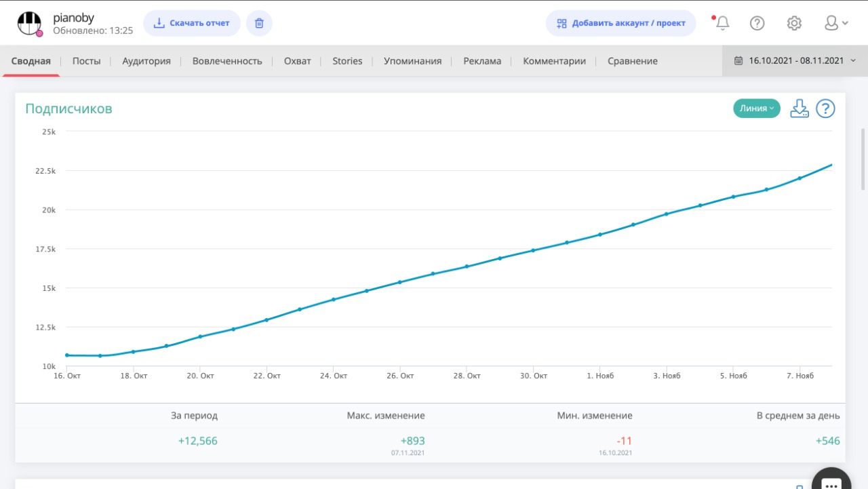This screenshot has width=868, height=489.
Task: Click Добавить аккаунт / проект button
Action: (621, 23)
